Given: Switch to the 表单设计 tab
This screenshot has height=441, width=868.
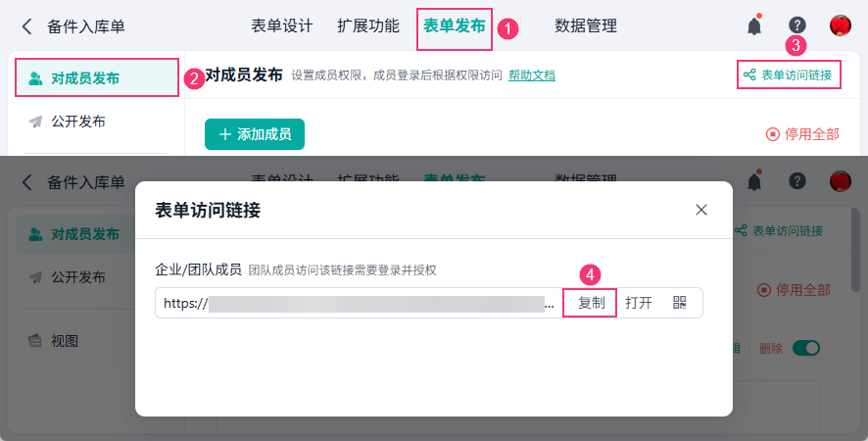Looking at the screenshot, I should click(x=282, y=26).
